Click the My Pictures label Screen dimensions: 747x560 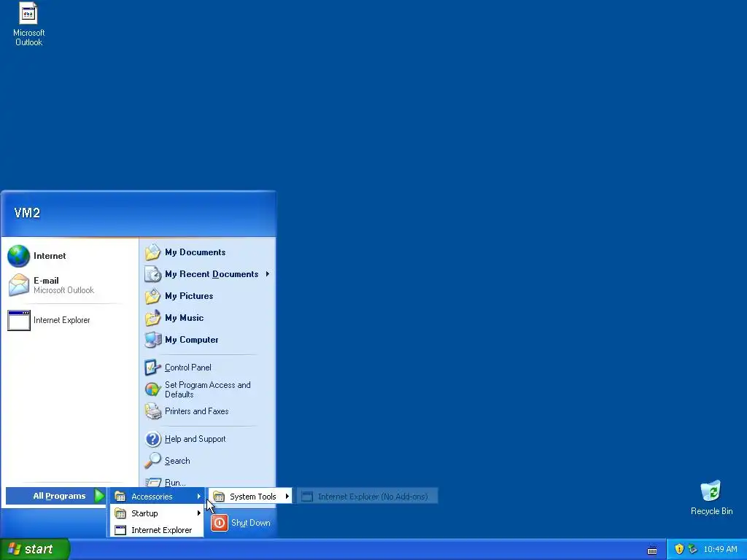(x=189, y=296)
